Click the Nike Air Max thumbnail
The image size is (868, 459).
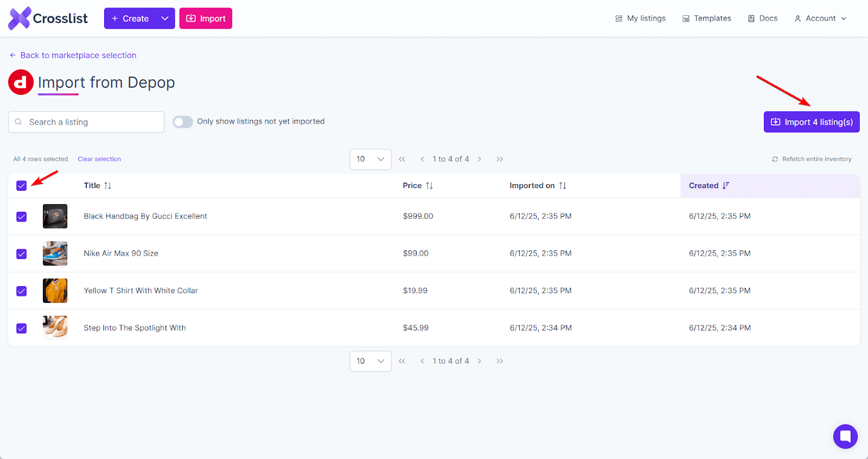[x=55, y=254]
